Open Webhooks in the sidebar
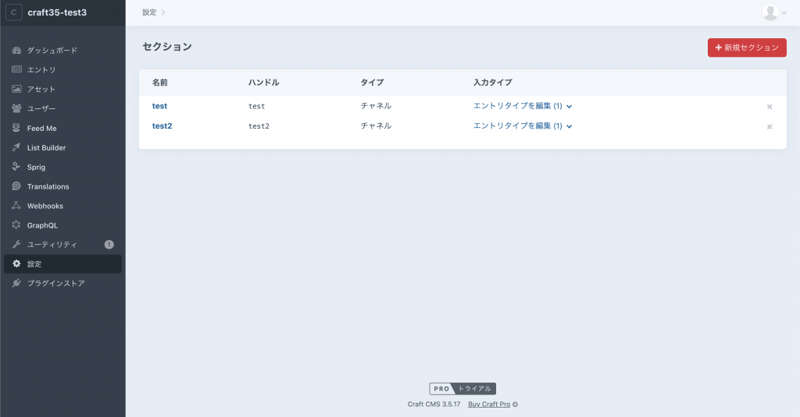The width and height of the screenshot is (800, 417). (45, 206)
